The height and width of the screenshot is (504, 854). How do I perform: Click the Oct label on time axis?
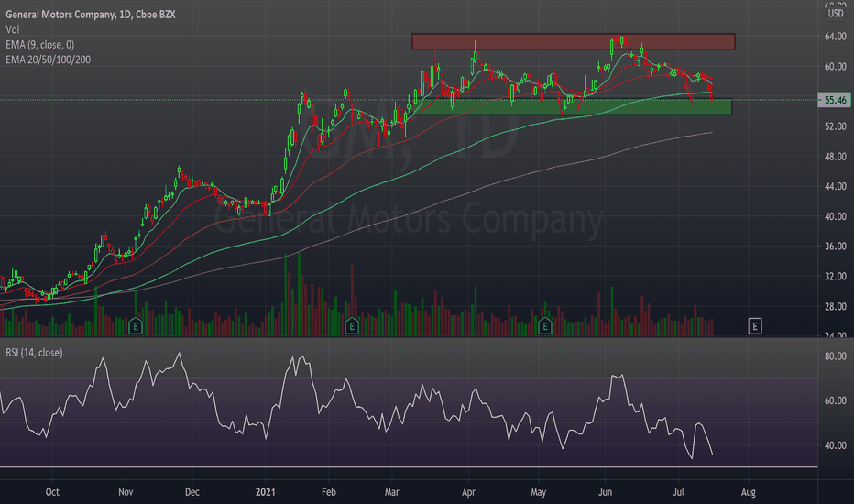coord(52,492)
